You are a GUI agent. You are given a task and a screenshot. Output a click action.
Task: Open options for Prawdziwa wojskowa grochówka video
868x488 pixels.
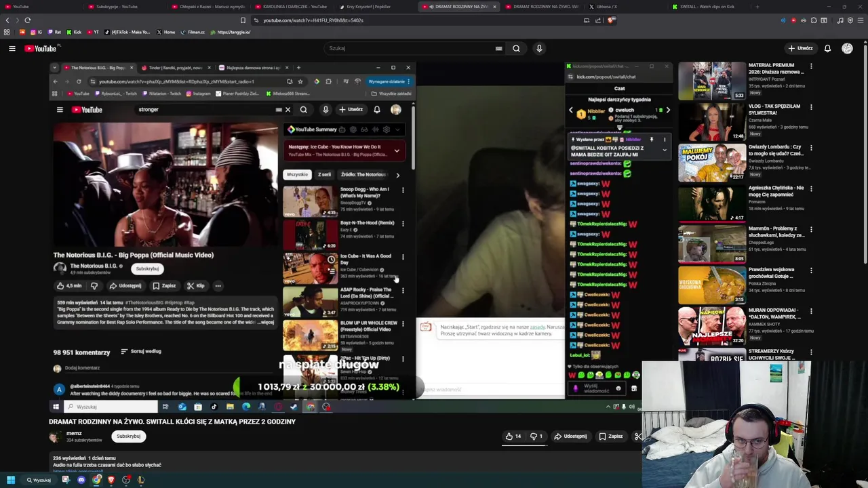click(811, 270)
